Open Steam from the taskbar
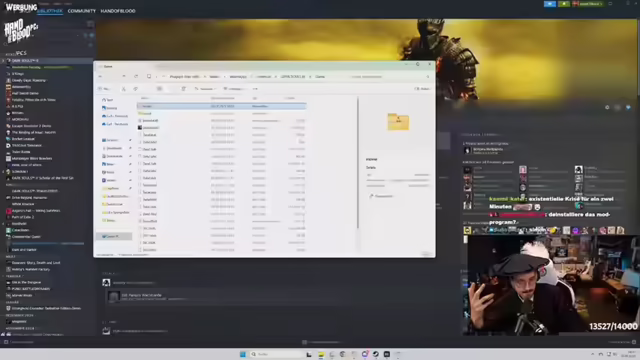Viewport: 640px width, 360px height. coord(376,354)
